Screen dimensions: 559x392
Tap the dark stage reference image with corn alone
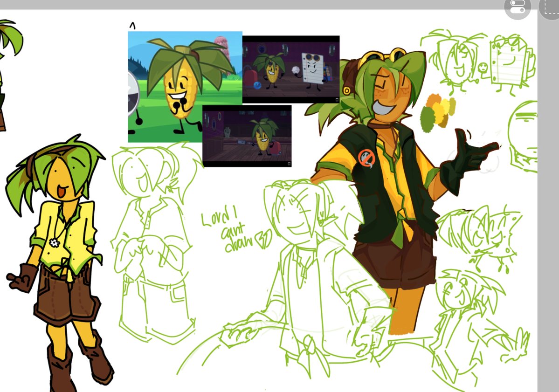tap(247, 136)
